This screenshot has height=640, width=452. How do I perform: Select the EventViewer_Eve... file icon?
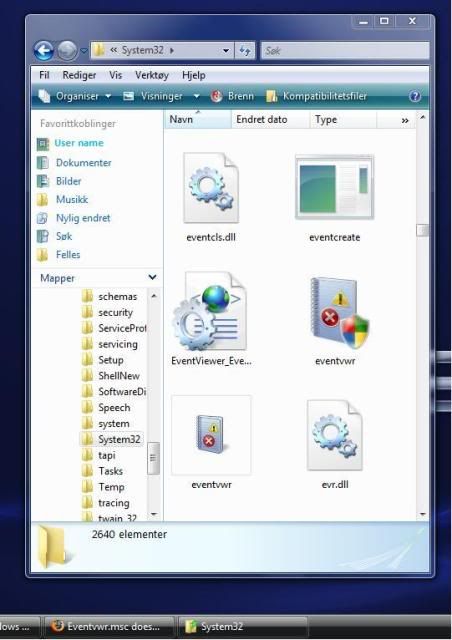point(211,311)
